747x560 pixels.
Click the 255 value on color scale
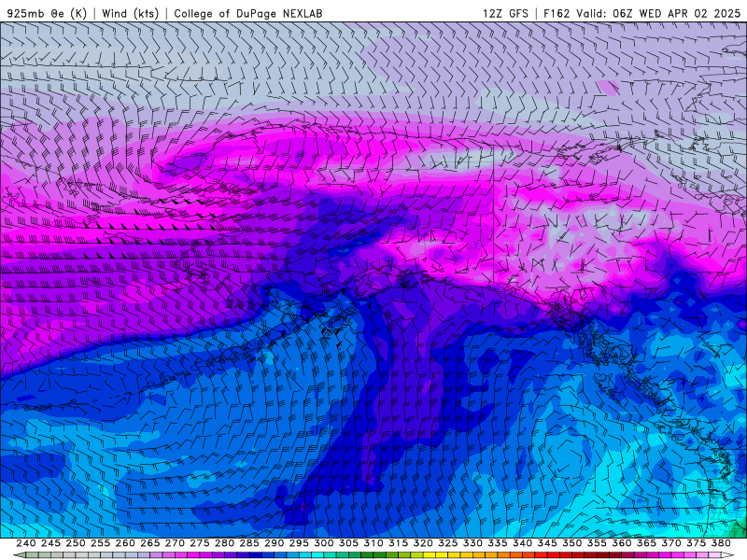[x=100, y=543]
